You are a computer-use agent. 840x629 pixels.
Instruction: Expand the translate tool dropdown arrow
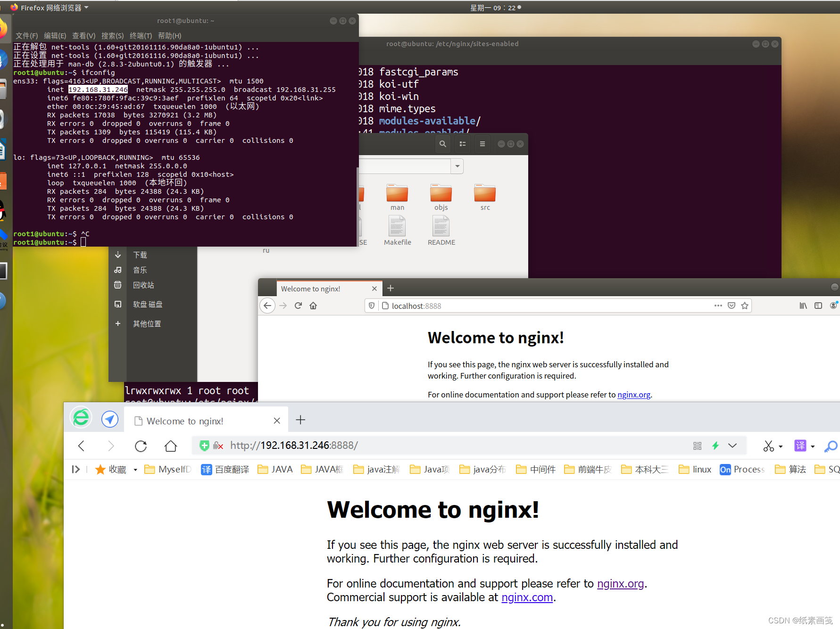(813, 447)
